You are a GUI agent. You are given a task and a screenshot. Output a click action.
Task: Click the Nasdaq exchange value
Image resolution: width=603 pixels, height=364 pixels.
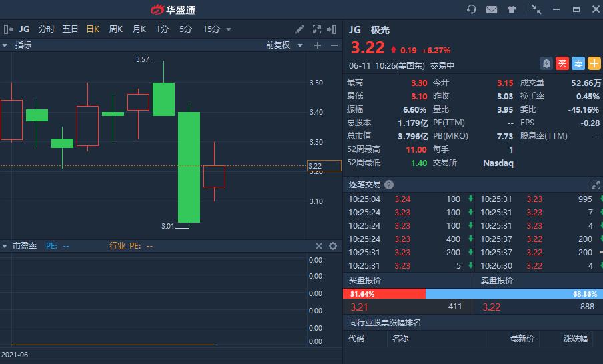pos(498,163)
